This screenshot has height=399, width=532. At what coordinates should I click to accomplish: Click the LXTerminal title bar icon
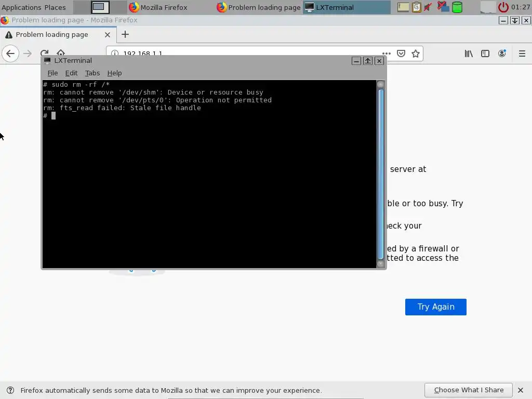(x=47, y=60)
